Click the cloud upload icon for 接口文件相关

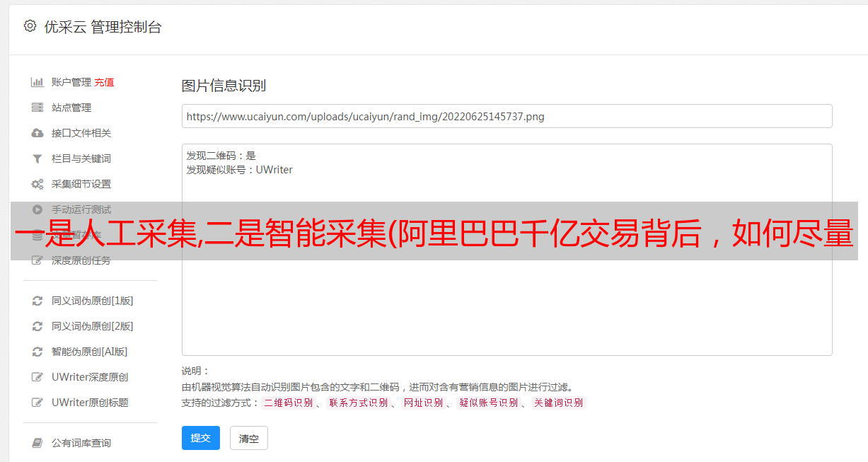(37, 133)
